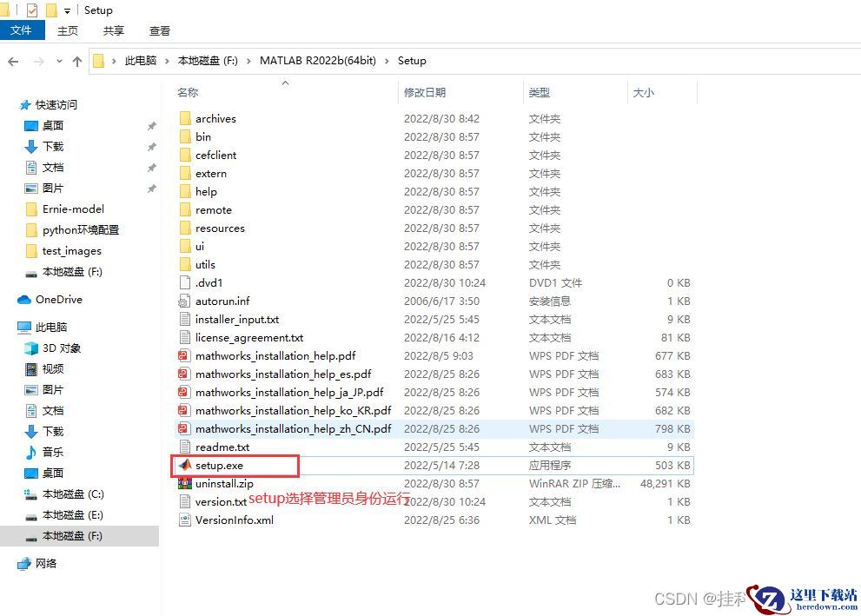Open 音乐 library in the sidebar

53,453
